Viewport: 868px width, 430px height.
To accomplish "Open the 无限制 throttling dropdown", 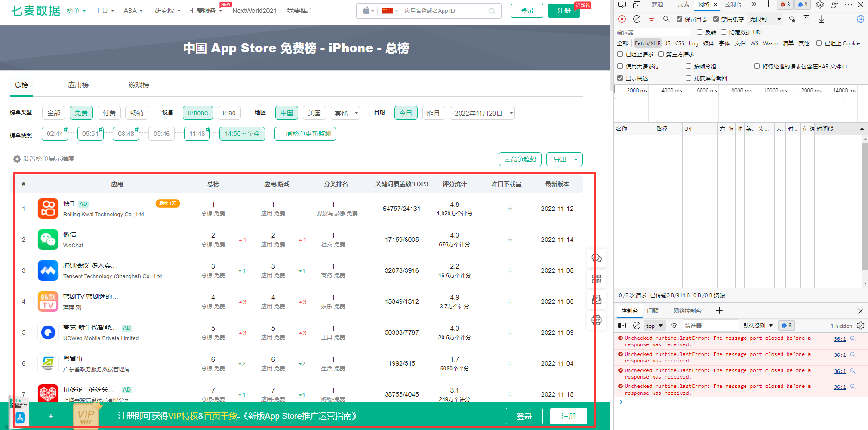I will click(x=765, y=19).
